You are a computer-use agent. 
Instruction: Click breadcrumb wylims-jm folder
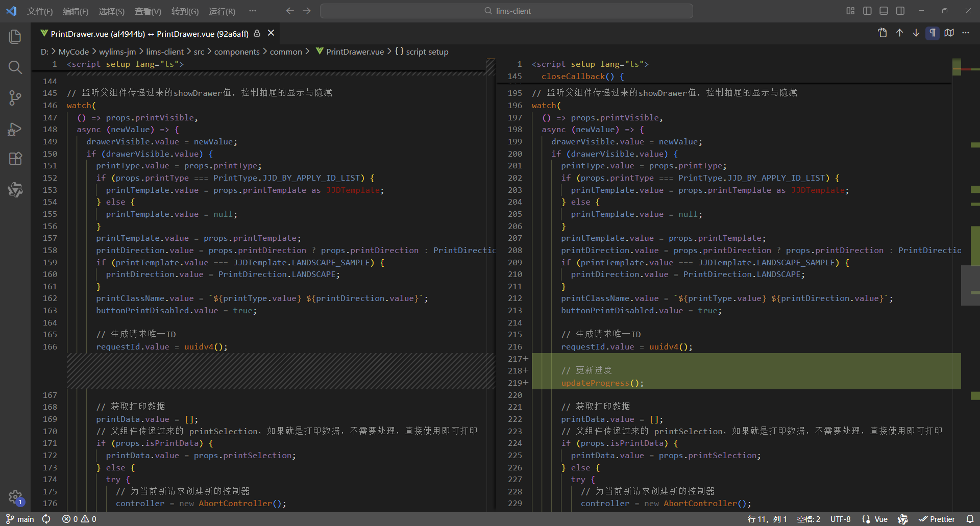point(117,52)
